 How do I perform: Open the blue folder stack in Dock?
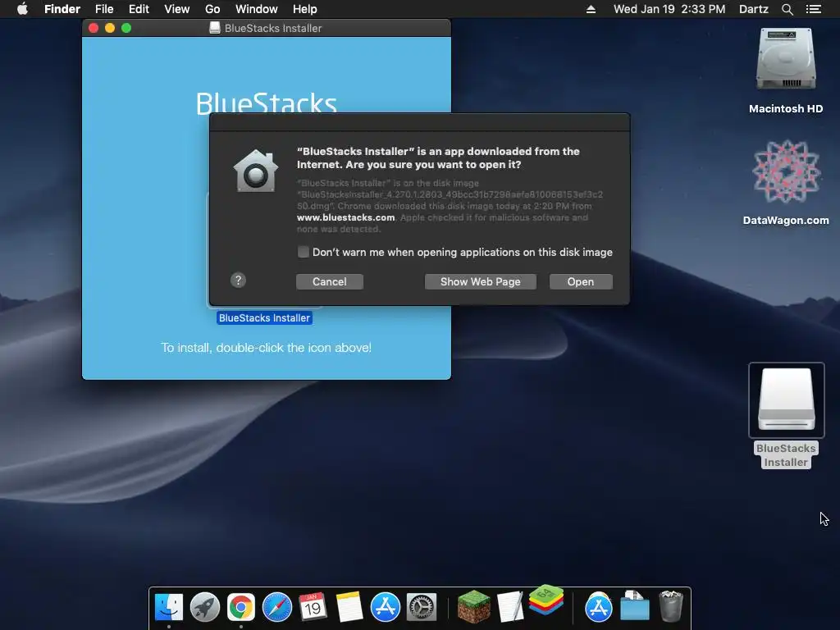pyautogui.click(x=635, y=606)
